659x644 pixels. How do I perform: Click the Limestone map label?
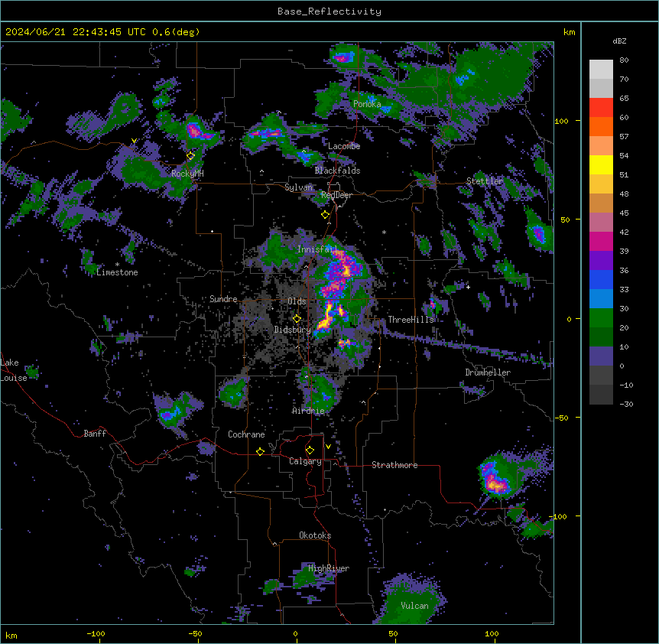coord(117,272)
